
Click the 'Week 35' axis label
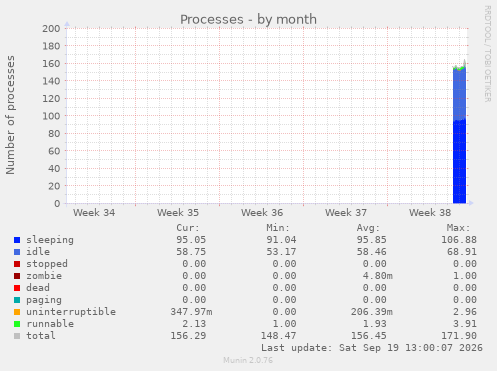178,213
